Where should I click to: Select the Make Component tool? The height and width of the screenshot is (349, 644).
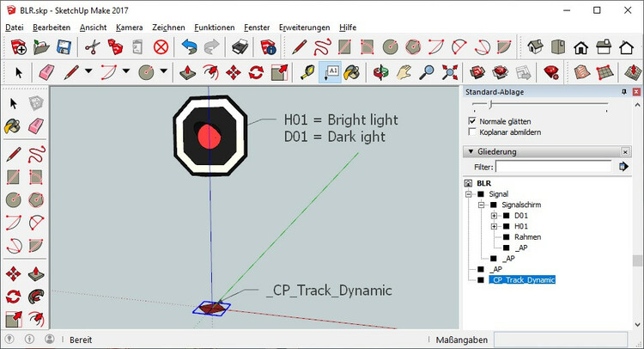tap(36, 103)
